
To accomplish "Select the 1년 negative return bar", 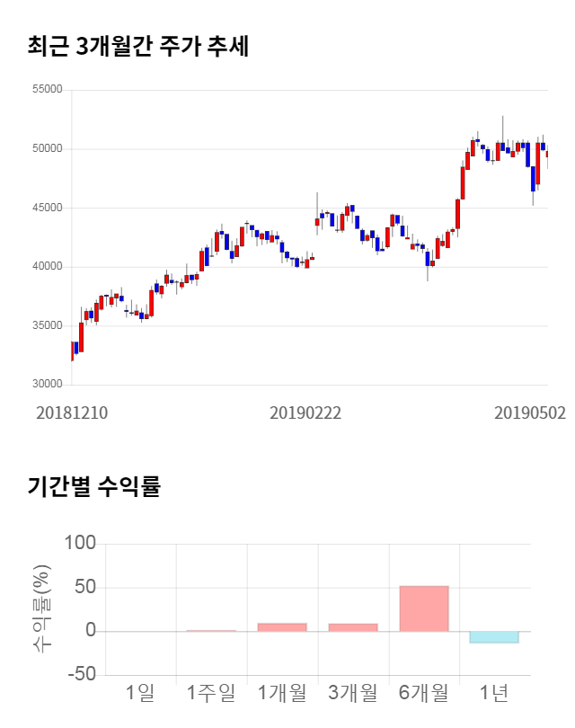I will click(494, 637).
